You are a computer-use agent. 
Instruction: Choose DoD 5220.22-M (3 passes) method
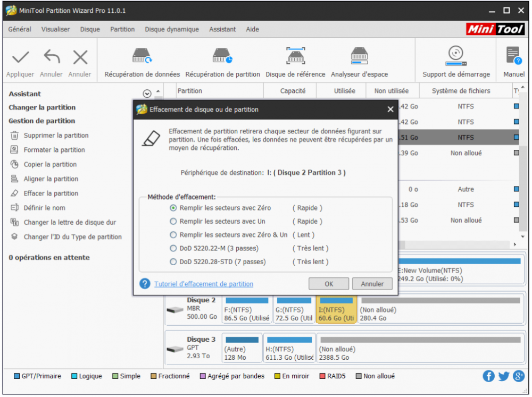tap(173, 248)
